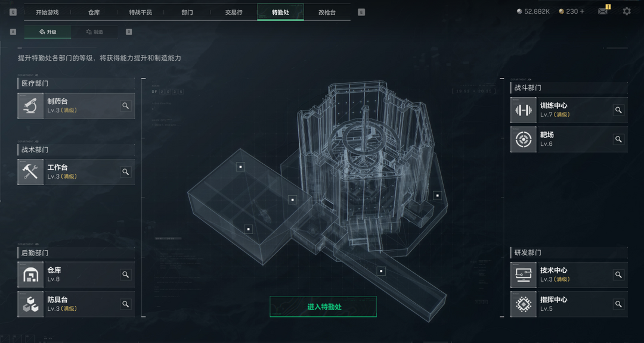644x343 pixels.
Task: Click the target icon for 靶场
Action: click(x=524, y=139)
